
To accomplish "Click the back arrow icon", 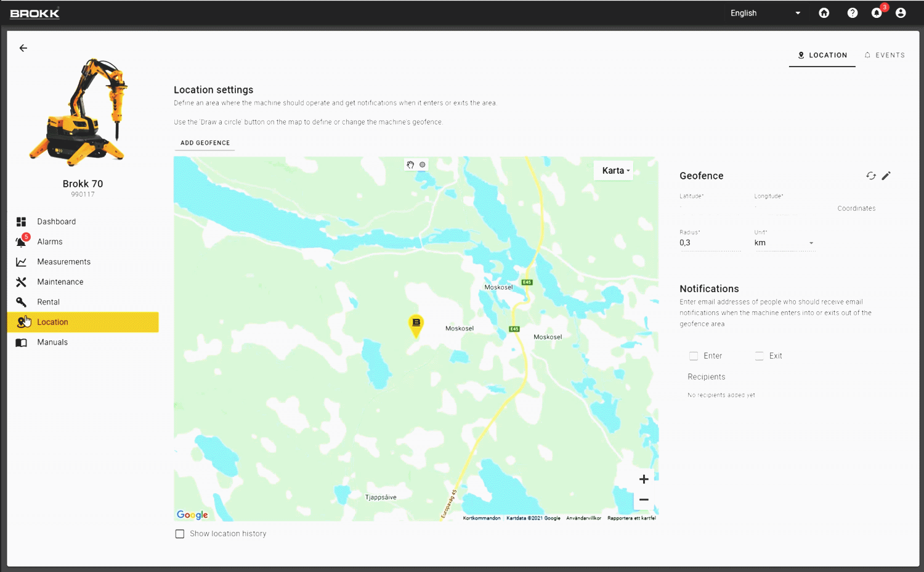I will coord(23,48).
